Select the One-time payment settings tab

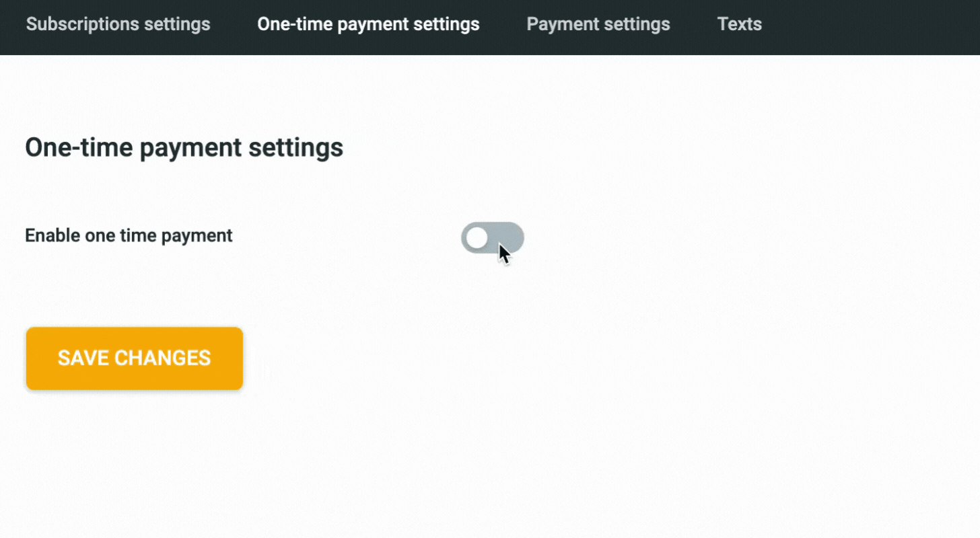[x=368, y=24]
